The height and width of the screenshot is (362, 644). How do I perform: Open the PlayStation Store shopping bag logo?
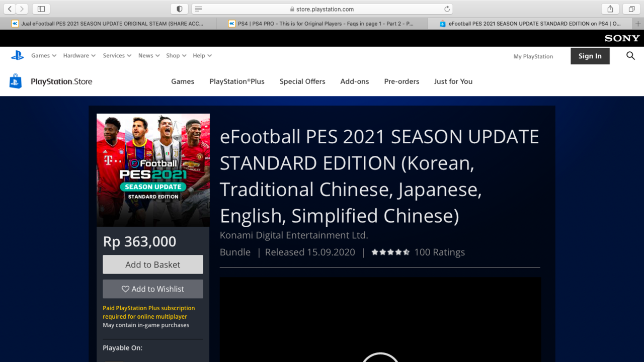click(x=16, y=81)
